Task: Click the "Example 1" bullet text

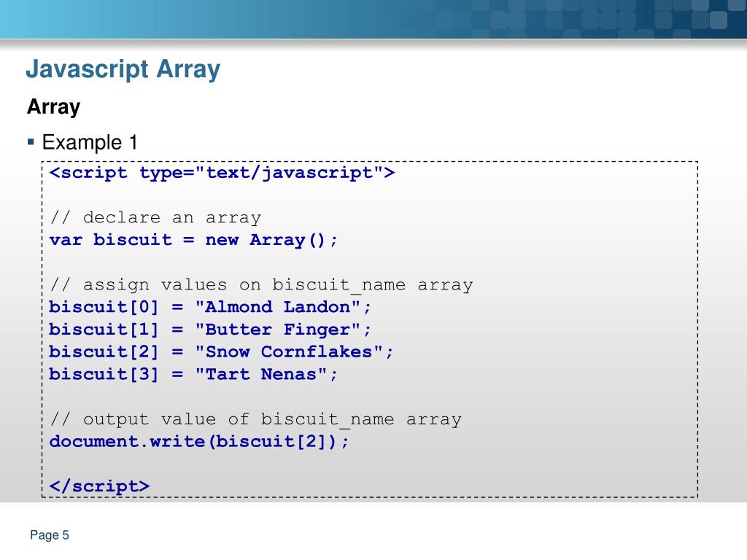Action: [90, 142]
